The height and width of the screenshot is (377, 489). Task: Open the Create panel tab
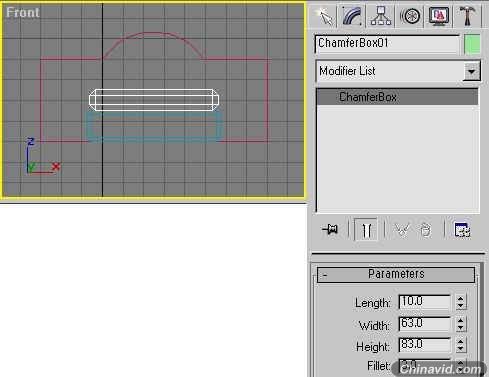coord(324,16)
